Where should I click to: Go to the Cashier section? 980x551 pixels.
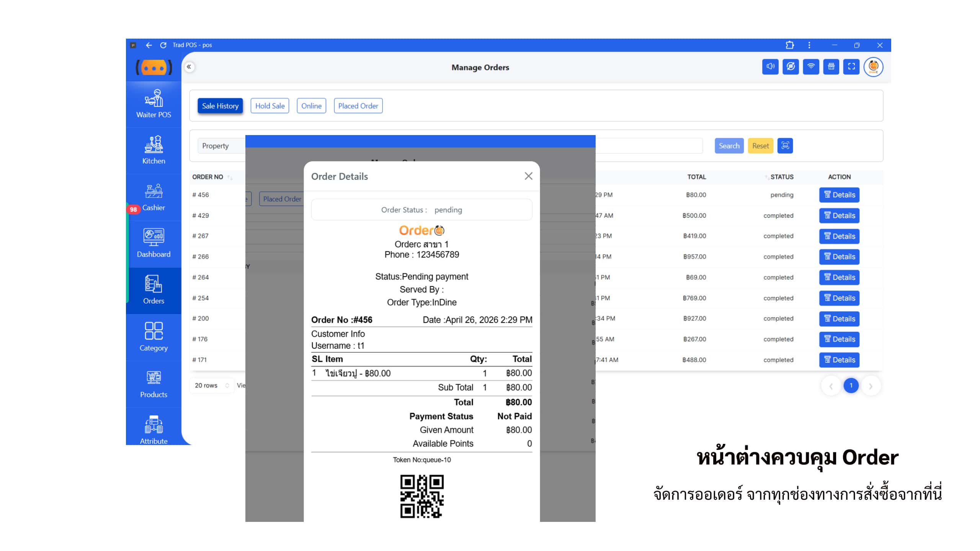click(154, 197)
